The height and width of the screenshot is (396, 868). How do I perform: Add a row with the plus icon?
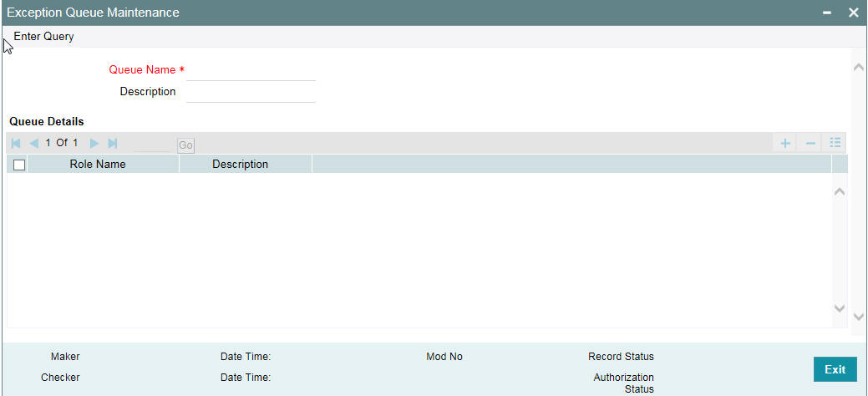coord(785,144)
